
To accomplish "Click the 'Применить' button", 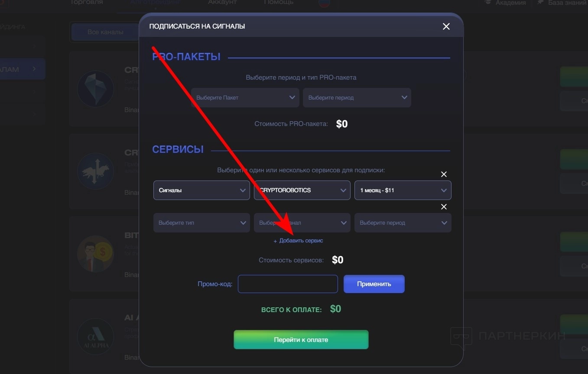I will (x=374, y=284).
